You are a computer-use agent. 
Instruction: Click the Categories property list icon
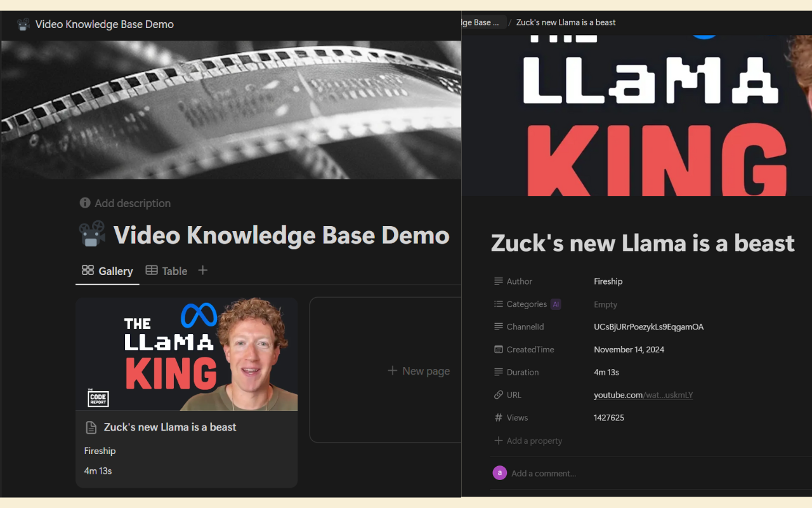[x=499, y=304]
